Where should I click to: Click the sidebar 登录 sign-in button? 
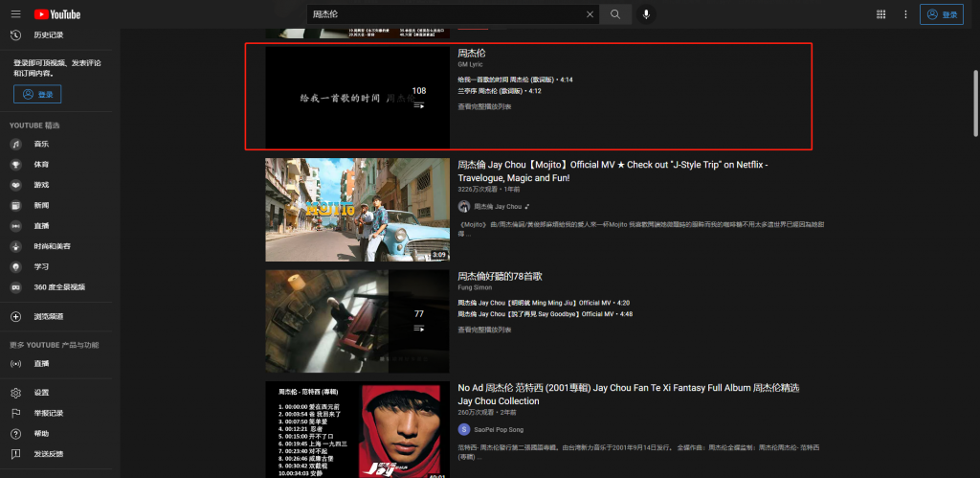click(x=37, y=95)
